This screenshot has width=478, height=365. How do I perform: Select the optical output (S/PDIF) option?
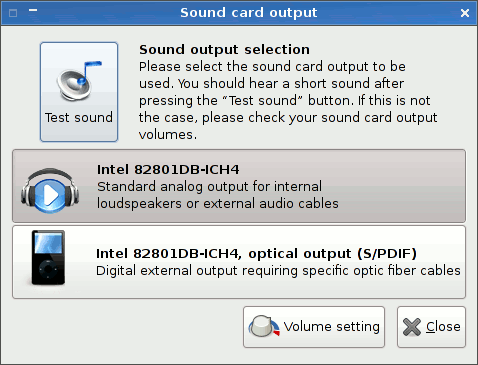pyautogui.click(x=239, y=262)
